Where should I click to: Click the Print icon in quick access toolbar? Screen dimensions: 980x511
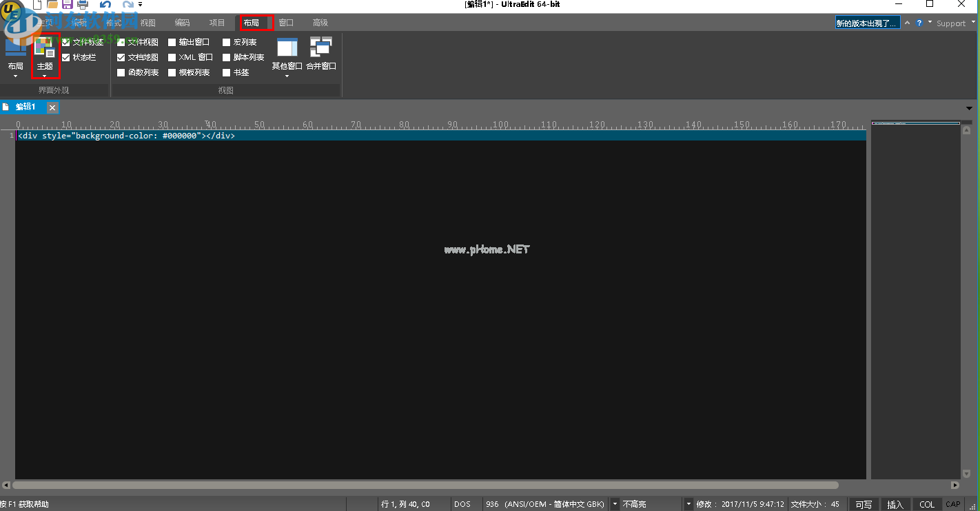click(83, 5)
